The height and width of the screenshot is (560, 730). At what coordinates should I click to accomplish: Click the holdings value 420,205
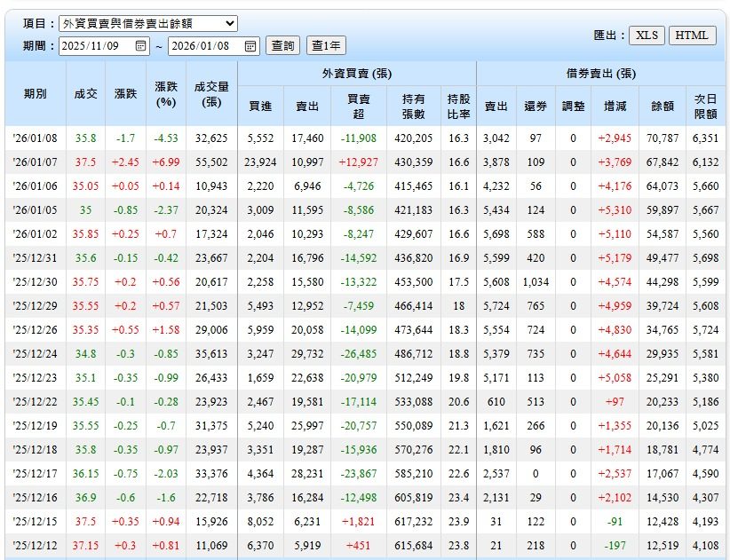coord(414,138)
